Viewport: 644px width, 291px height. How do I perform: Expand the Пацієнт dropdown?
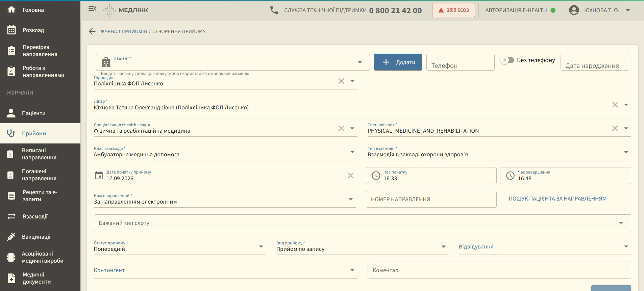click(360, 62)
